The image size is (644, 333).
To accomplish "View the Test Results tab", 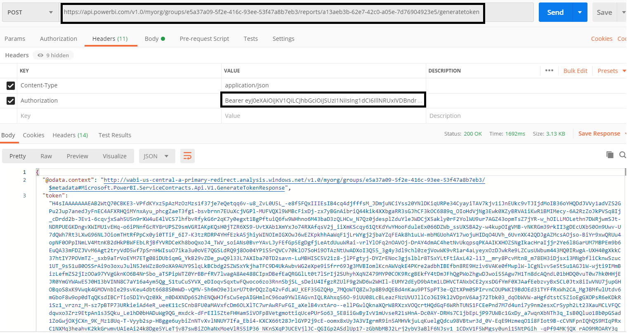I will (x=115, y=135).
